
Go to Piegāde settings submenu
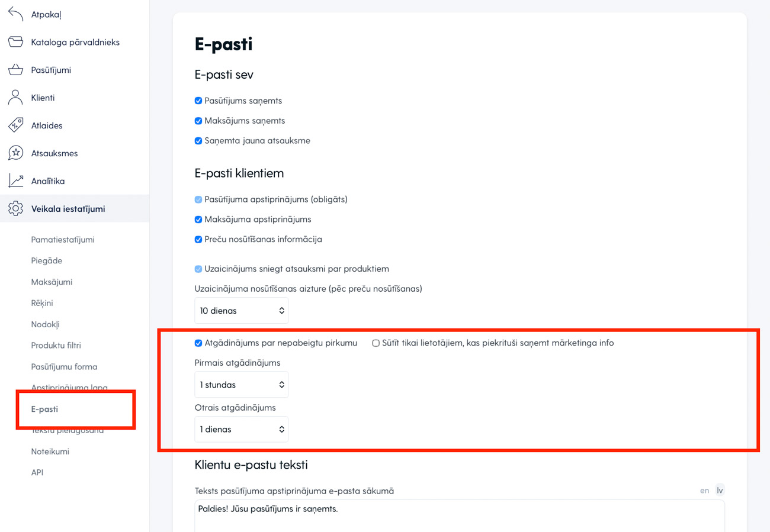pos(47,261)
